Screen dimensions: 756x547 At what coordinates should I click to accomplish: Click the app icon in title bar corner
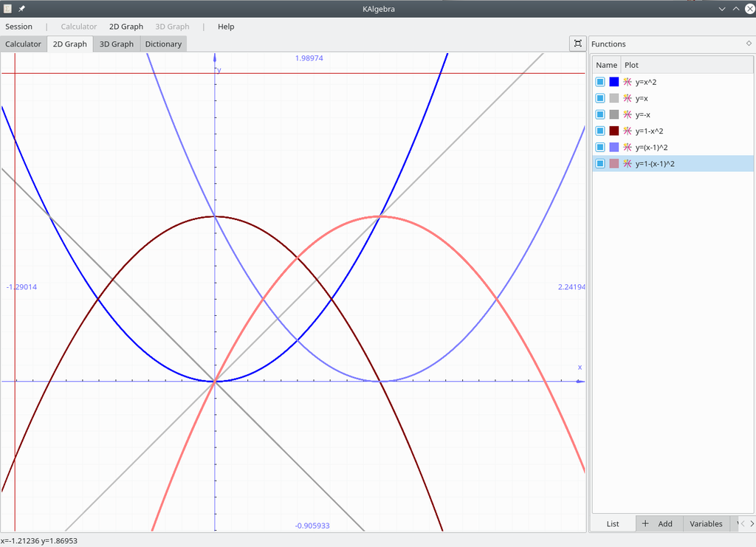point(7,9)
